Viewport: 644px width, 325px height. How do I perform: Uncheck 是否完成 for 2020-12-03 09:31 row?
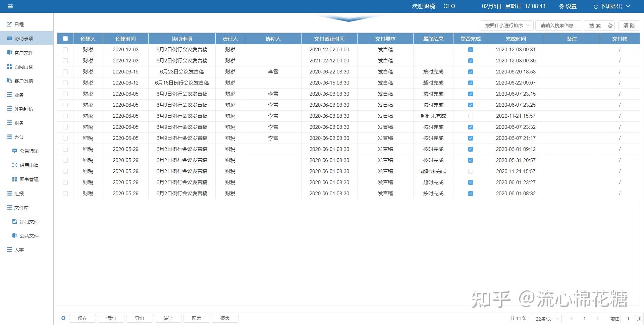[471, 50]
